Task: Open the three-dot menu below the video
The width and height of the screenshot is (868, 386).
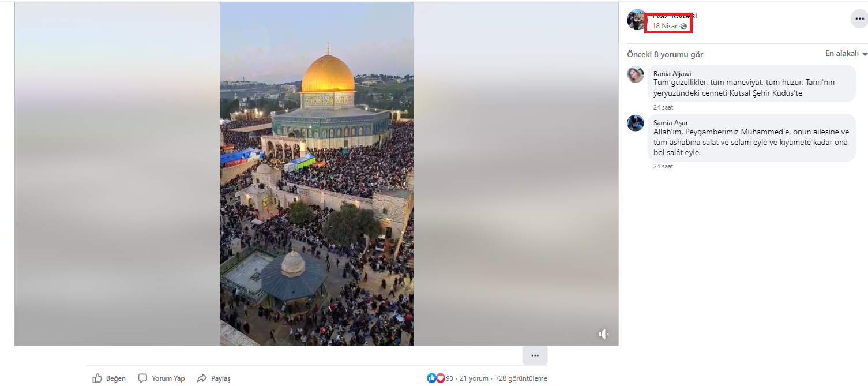Action: coord(535,355)
